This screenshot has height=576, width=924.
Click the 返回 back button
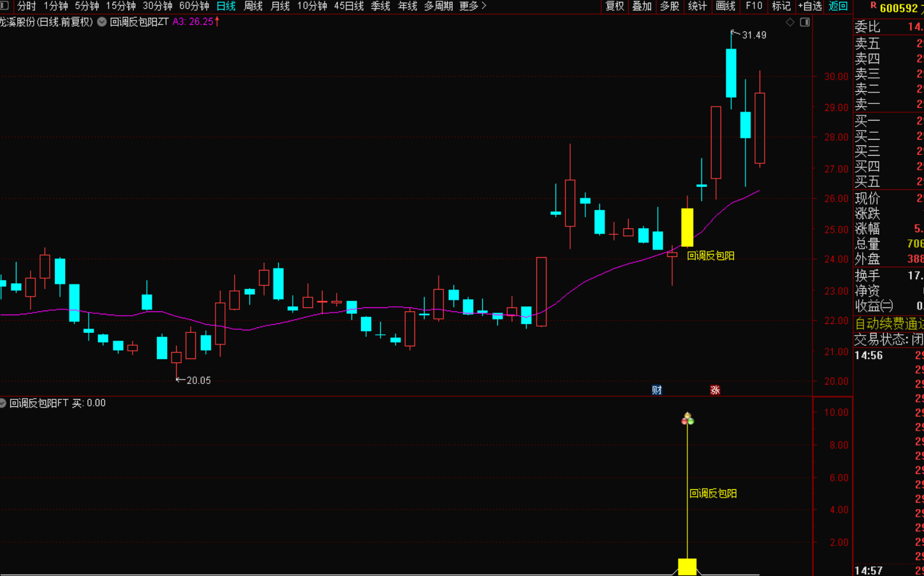coord(838,6)
